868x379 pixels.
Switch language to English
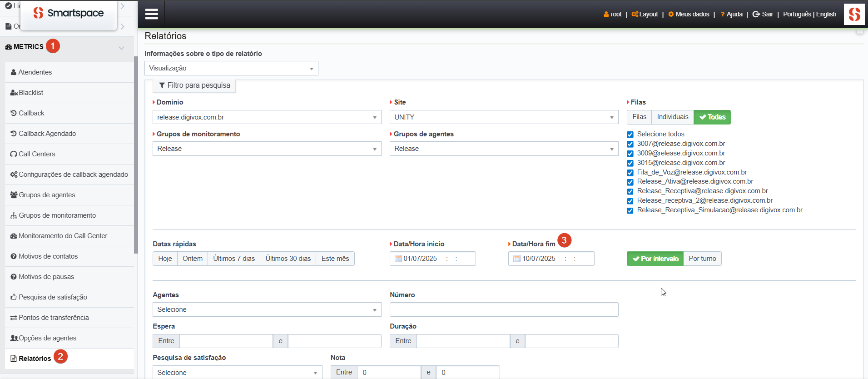(x=826, y=14)
